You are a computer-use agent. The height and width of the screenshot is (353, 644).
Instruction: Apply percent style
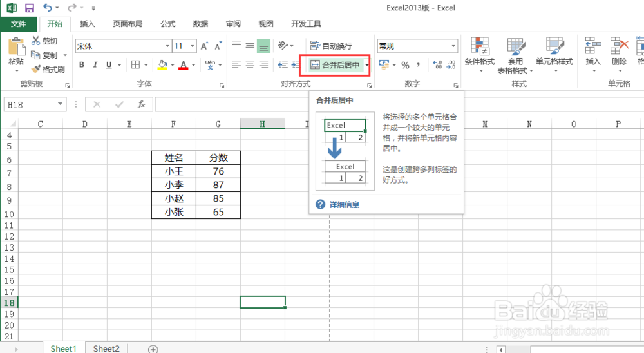tap(405, 65)
